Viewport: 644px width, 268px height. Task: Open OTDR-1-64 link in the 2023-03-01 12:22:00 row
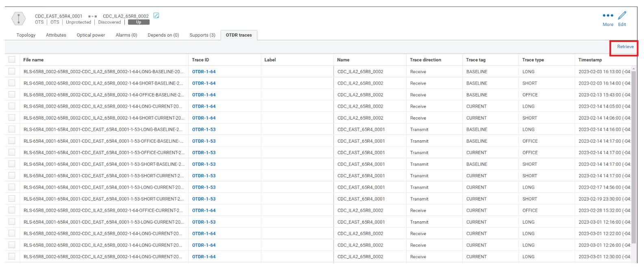pyautogui.click(x=204, y=233)
